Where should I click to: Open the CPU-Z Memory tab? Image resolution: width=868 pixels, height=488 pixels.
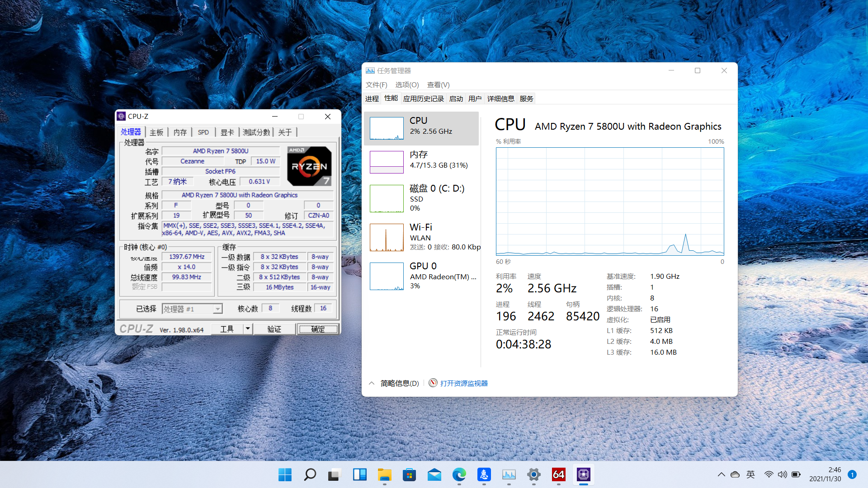(x=180, y=132)
